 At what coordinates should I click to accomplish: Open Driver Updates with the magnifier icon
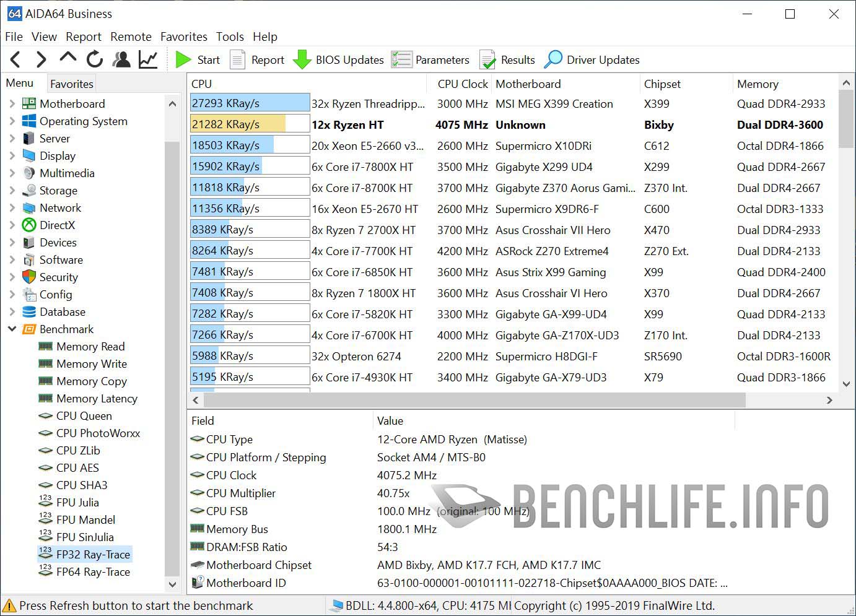(x=554, y=59)
